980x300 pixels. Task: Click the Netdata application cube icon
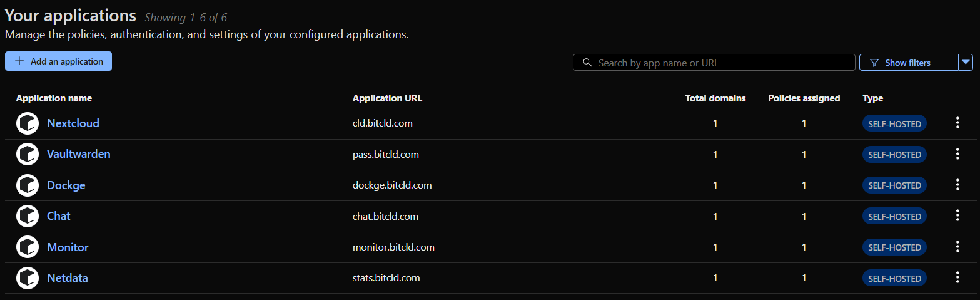pos(28,278)
